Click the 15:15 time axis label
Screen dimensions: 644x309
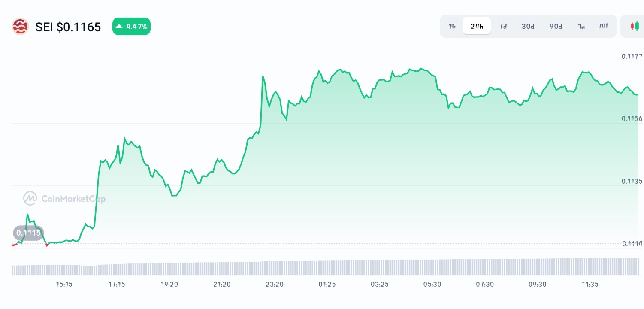coord(64,284)
